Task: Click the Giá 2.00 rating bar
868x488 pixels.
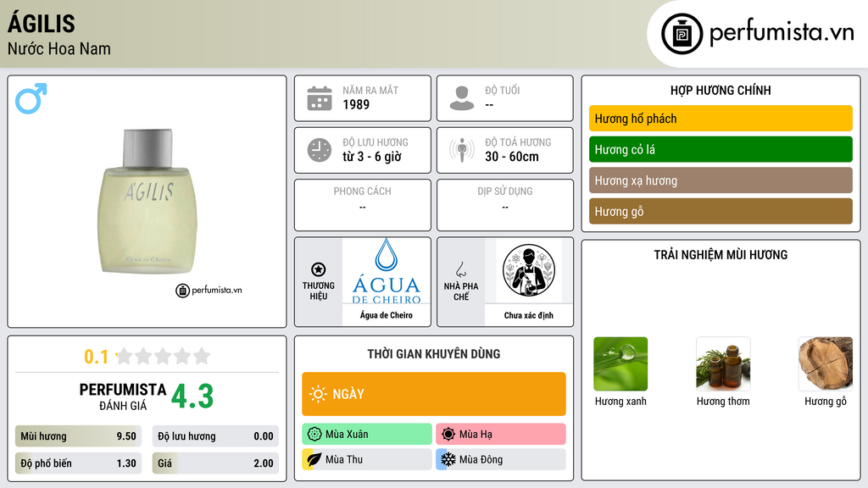Action: pos(215,463)
